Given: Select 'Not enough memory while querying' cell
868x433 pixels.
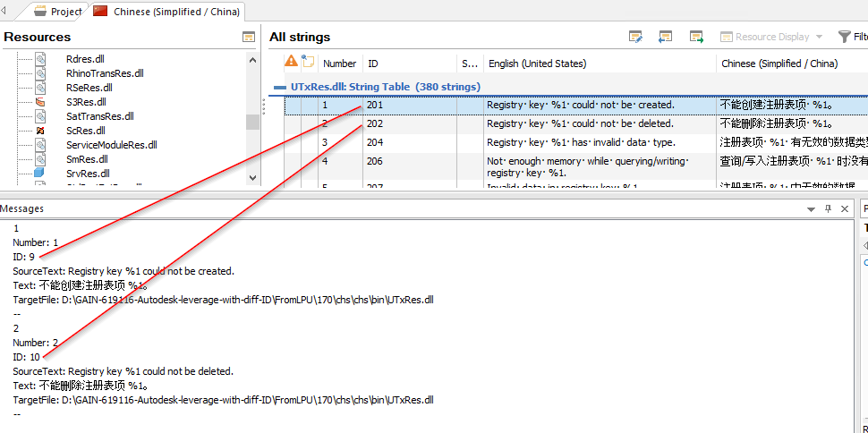Looking at the screenshot, I should [600, 166].
